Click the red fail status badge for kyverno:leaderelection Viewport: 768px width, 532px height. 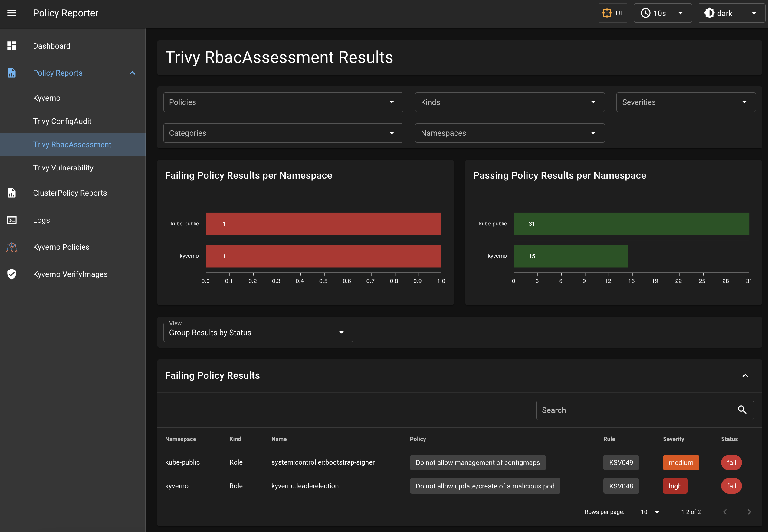tap(731, 486)
